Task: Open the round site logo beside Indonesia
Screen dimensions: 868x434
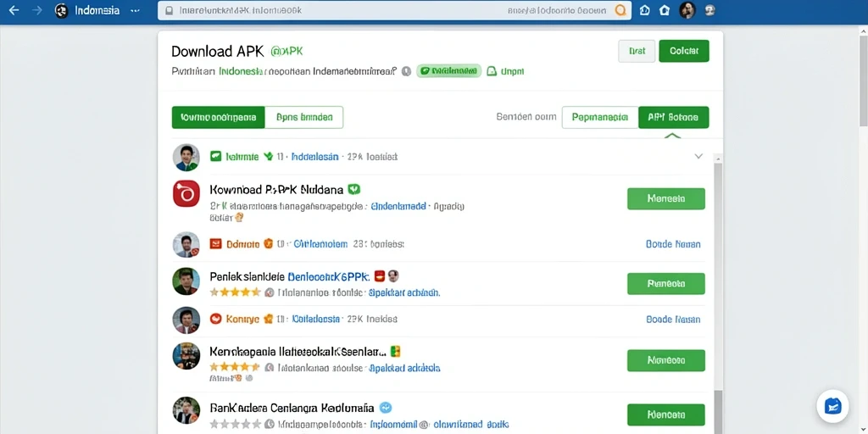Action: (61, 10)
